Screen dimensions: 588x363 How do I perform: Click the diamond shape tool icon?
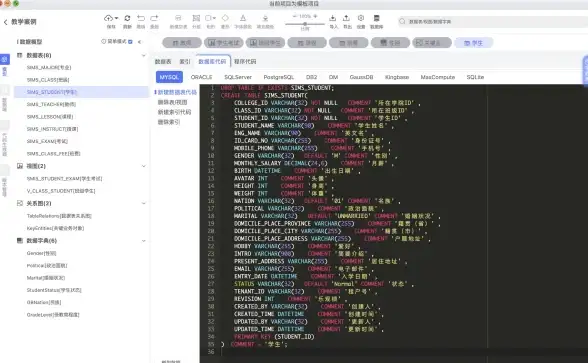pos(225,18)
